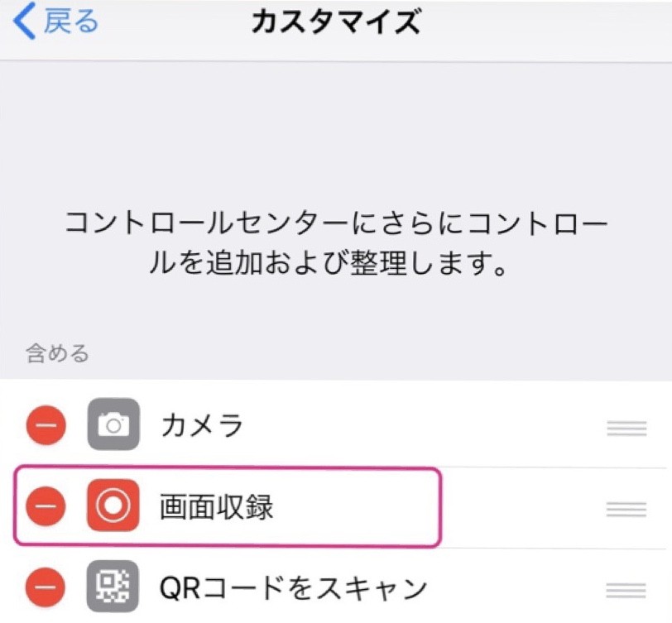Image resolution: width=672 pixels, height=623 pixels.
Task: Tap the blue back chevron arrow
Action: coord(24,23)
